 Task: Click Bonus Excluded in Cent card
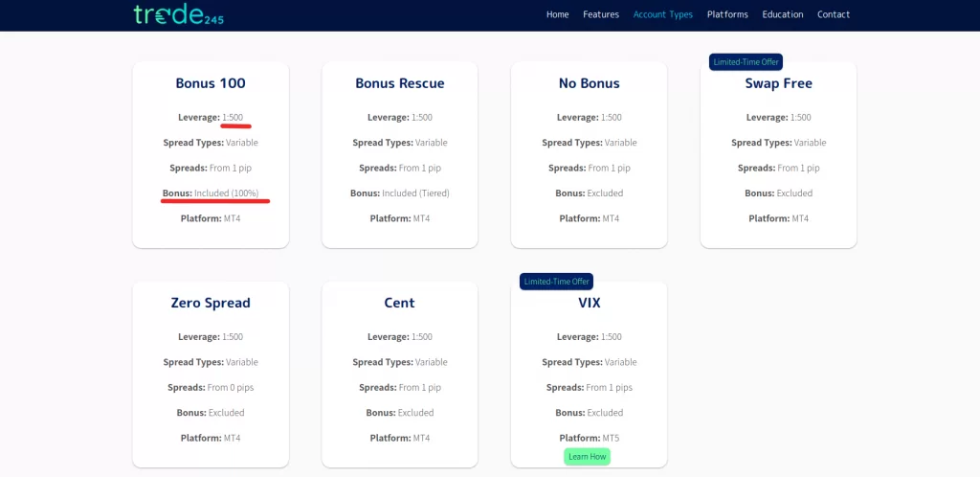point(400,413)
